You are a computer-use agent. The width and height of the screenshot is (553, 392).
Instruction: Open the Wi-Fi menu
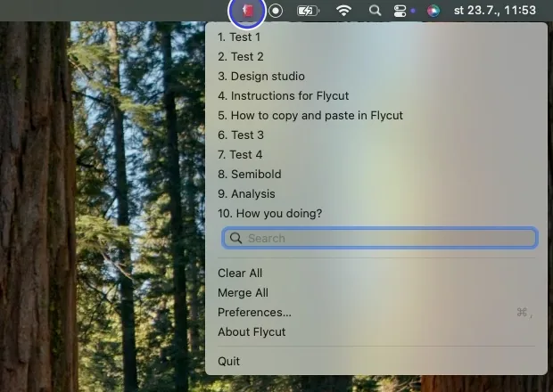(x=343, y=11)
